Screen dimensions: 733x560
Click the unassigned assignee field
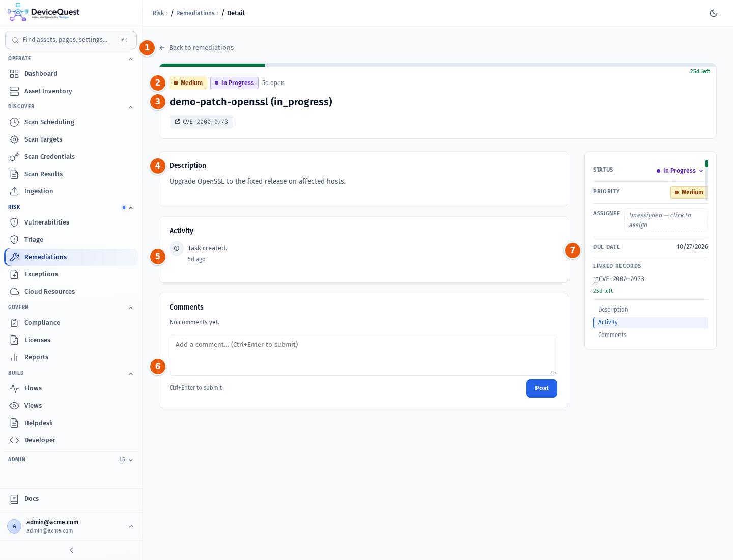coord(666,220)
